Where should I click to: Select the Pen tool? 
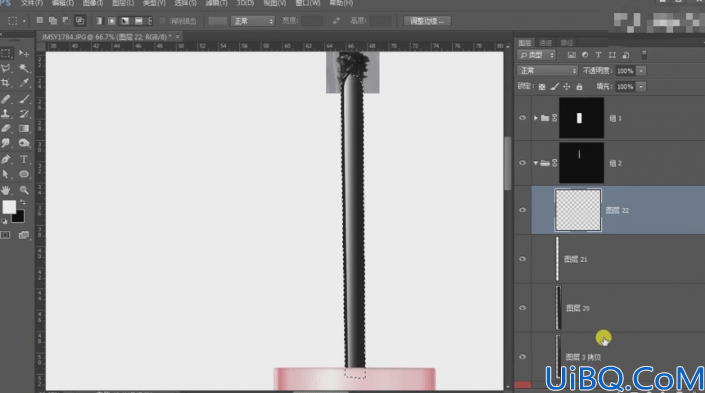[x=6, y=159]
